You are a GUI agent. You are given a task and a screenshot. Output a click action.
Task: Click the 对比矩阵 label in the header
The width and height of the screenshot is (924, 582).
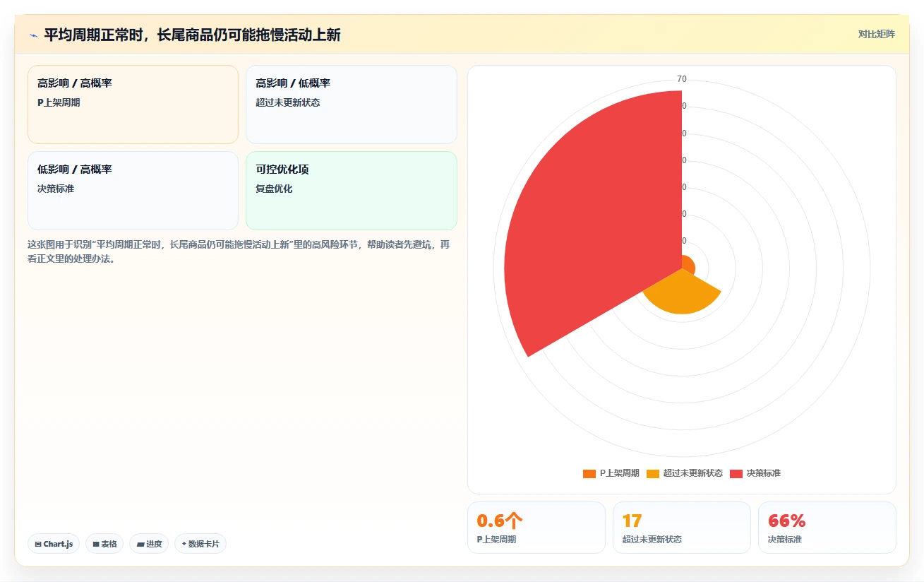tap(876, 34)
